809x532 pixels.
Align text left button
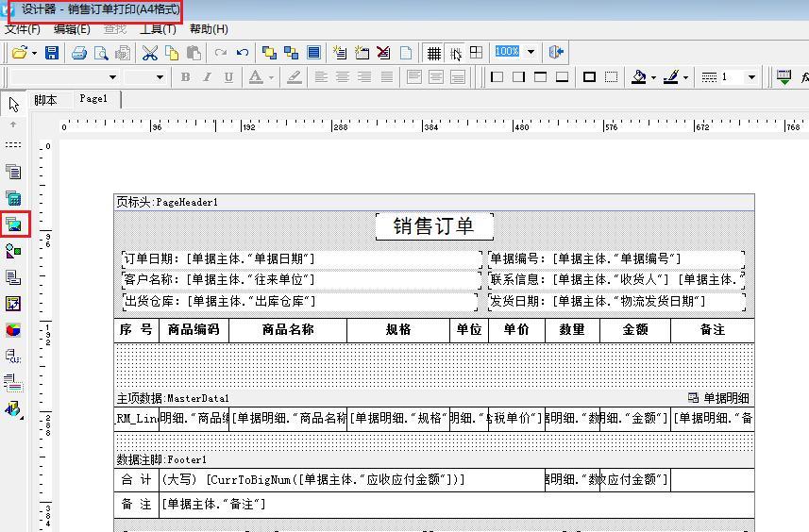pyautogui.click(x=321, y=77)
